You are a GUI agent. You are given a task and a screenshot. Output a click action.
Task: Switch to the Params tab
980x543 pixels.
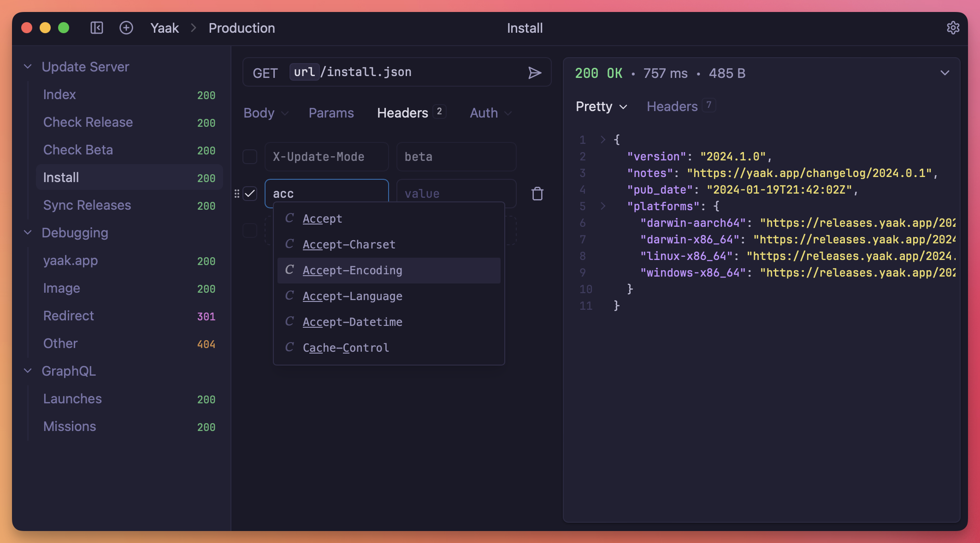tap(331, 113)
